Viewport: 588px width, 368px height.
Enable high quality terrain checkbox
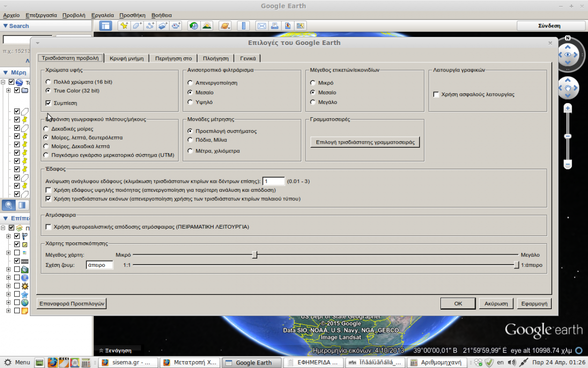[48, 190]
